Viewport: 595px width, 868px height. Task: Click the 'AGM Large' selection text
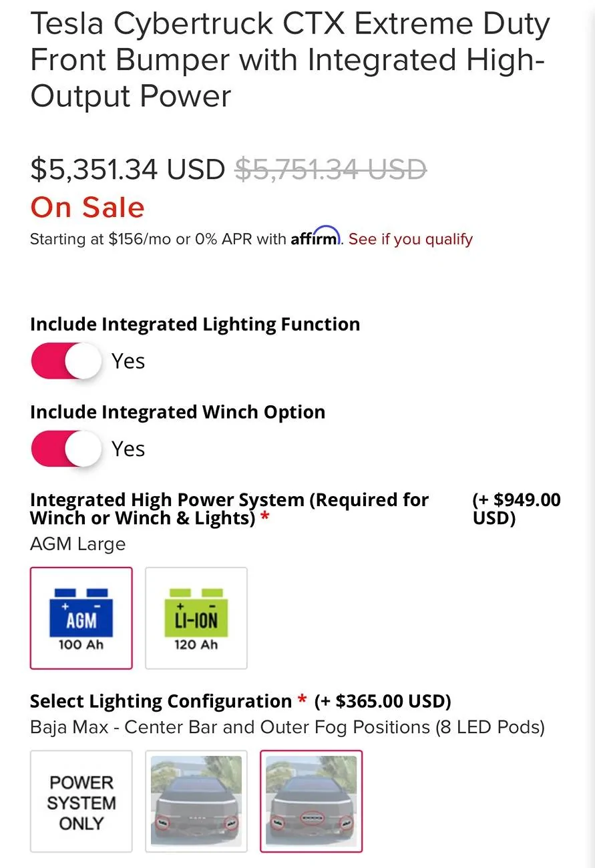[x=77, y=544]
